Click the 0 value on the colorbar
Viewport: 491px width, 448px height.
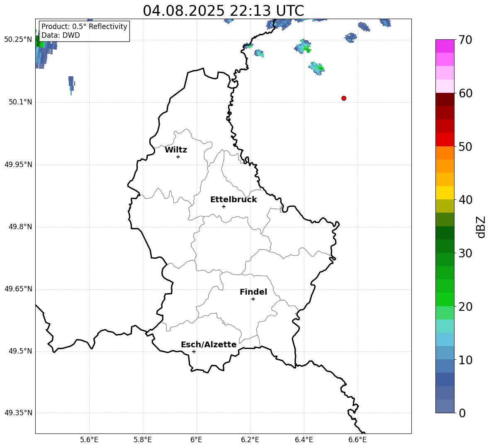coord(462,413)
